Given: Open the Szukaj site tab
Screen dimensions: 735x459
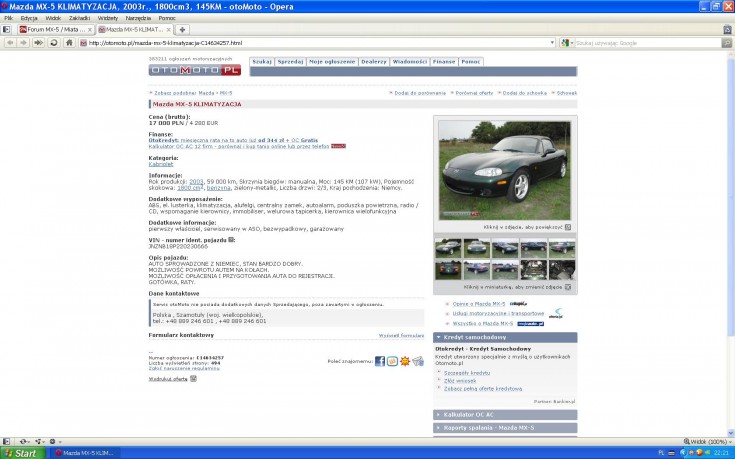Looking at the screenshot, I should 262,62.
